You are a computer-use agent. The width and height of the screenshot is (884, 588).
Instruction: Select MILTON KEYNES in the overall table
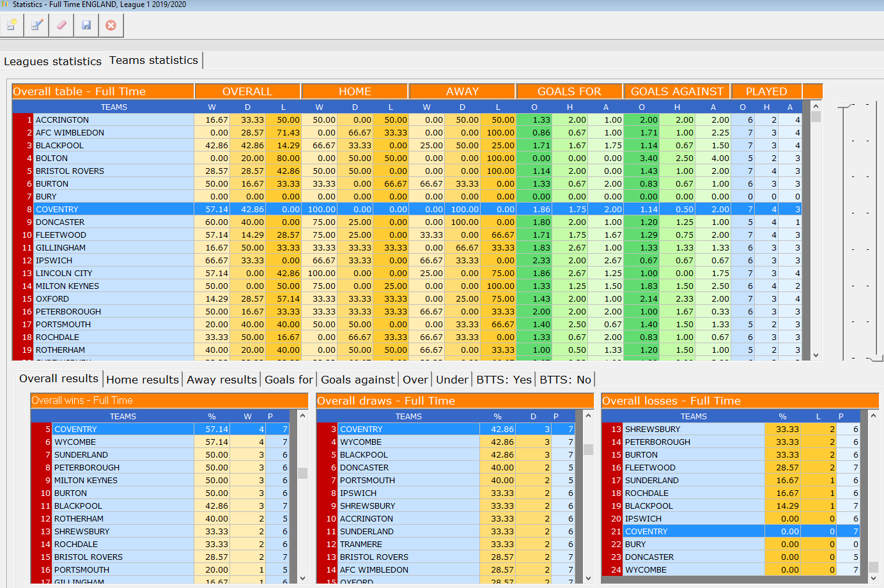coord(407,286)
